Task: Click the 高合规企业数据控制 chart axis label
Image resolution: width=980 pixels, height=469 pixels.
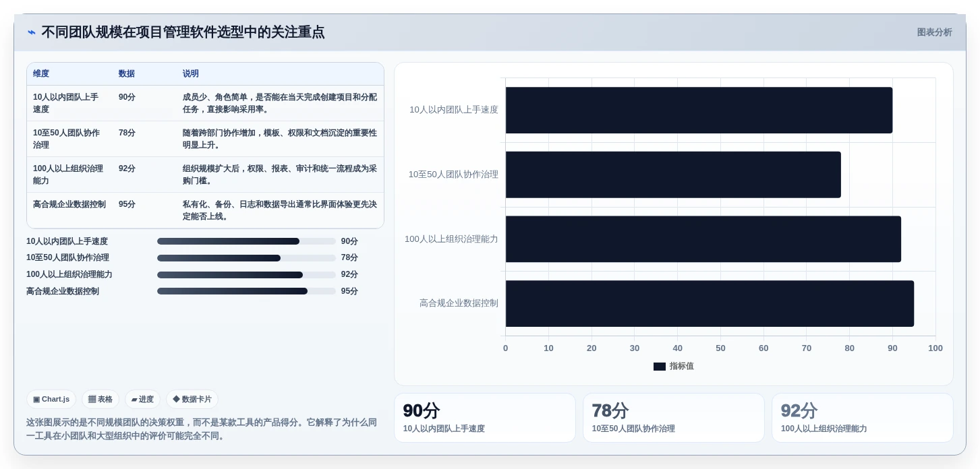Action: 459,303
